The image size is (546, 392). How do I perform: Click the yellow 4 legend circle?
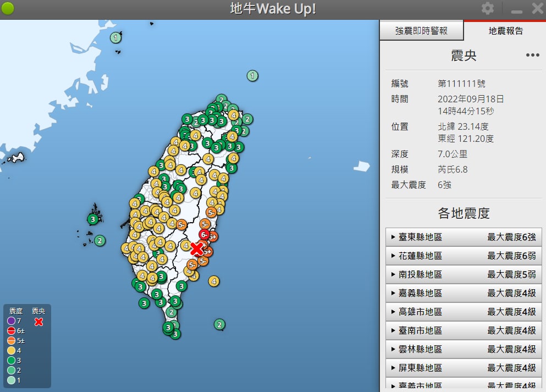coord(11,351)
